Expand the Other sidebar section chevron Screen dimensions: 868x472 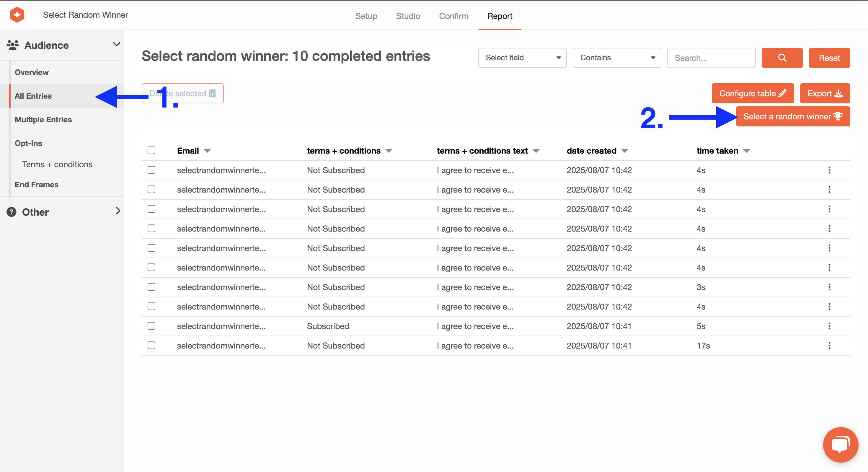tap(118, 211)
